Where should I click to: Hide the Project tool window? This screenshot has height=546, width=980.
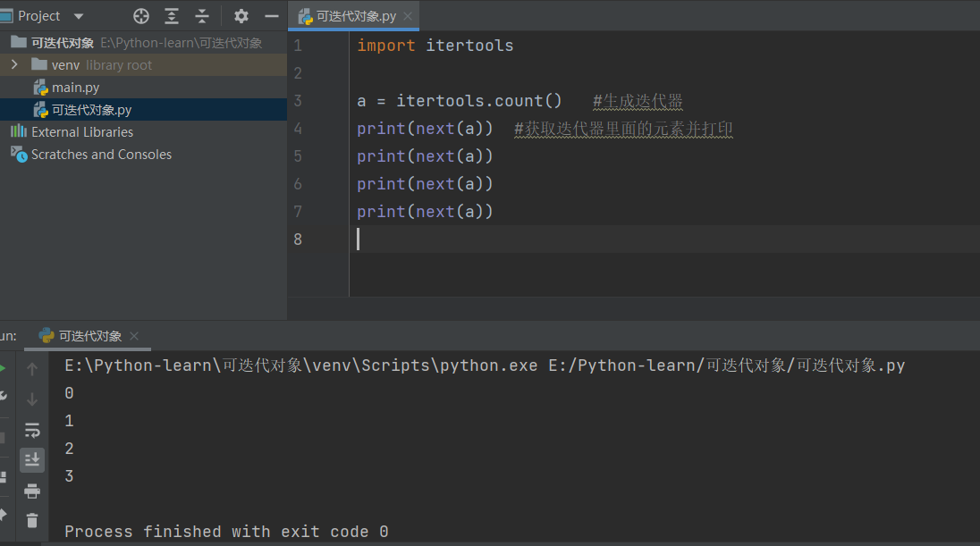pos(272,16)
